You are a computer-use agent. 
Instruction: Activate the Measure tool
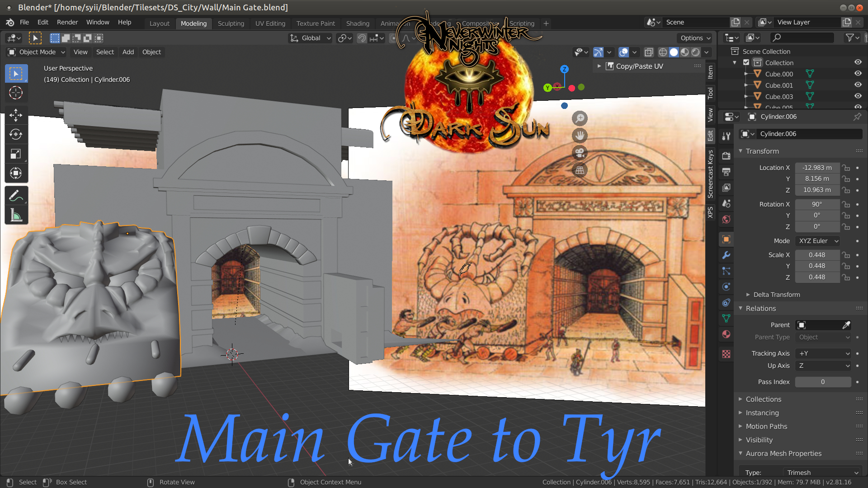click(x=16, y=216)
